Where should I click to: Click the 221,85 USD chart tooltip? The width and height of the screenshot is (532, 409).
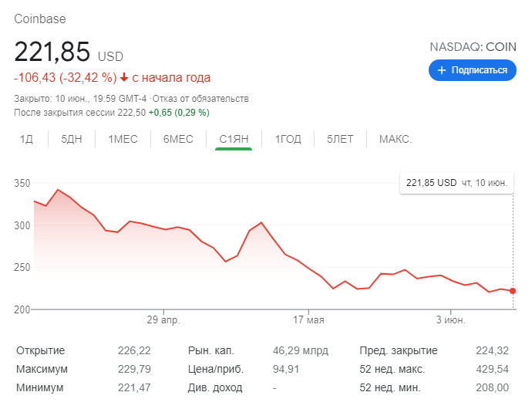coord(456,183)
